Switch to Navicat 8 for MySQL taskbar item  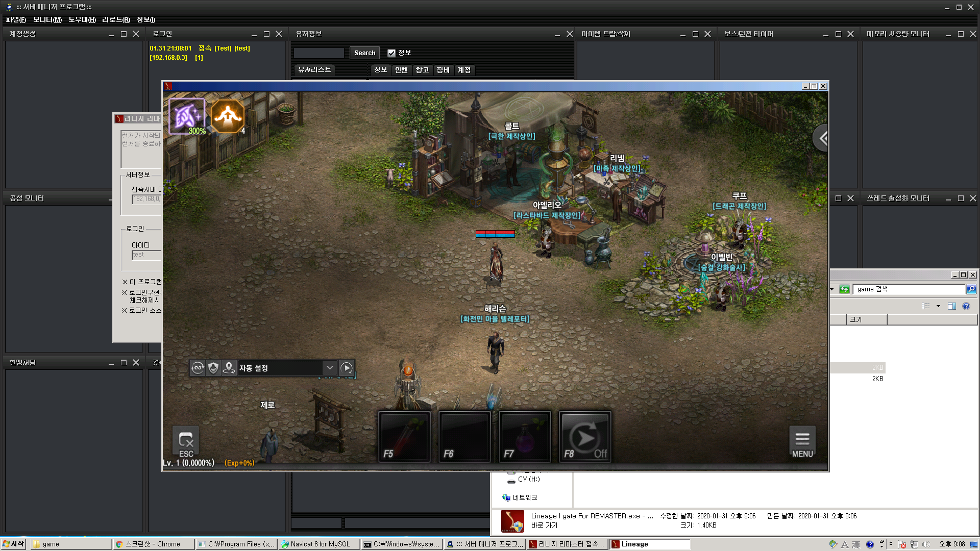319,544
